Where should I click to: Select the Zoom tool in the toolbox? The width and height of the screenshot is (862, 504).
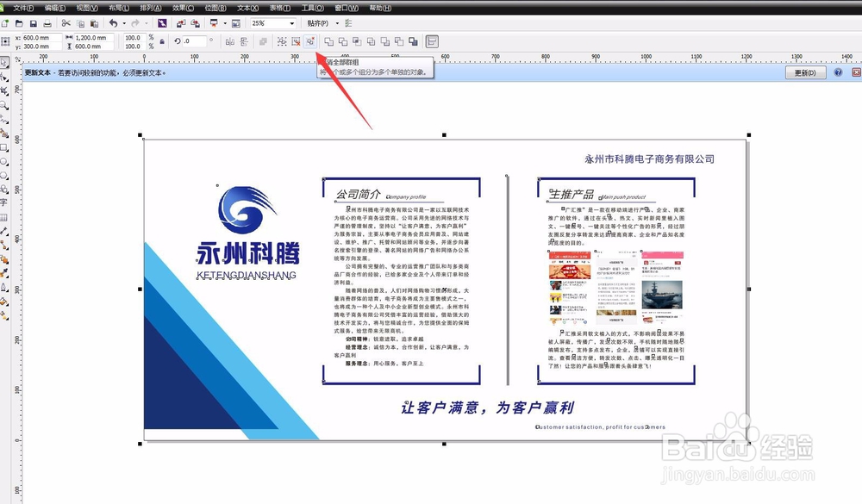(4, 105)
